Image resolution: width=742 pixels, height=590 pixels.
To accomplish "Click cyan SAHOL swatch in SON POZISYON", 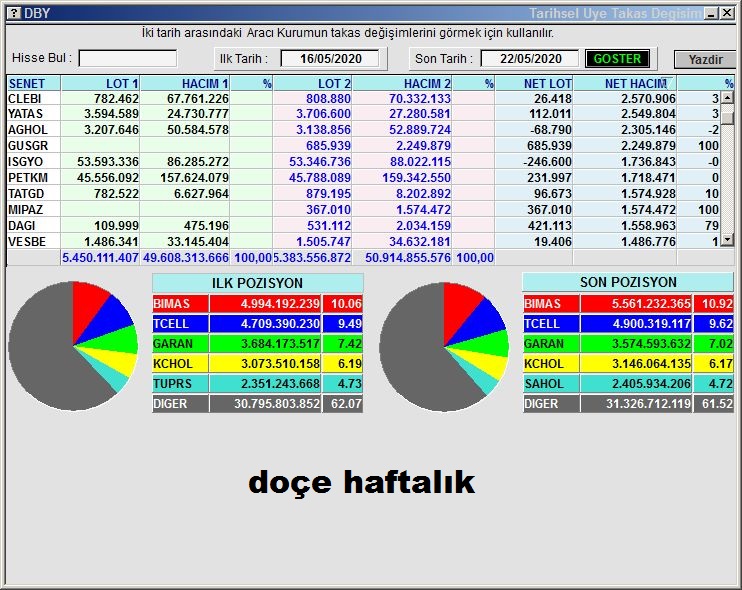I will pyautogui.click(x=551, y=384).
